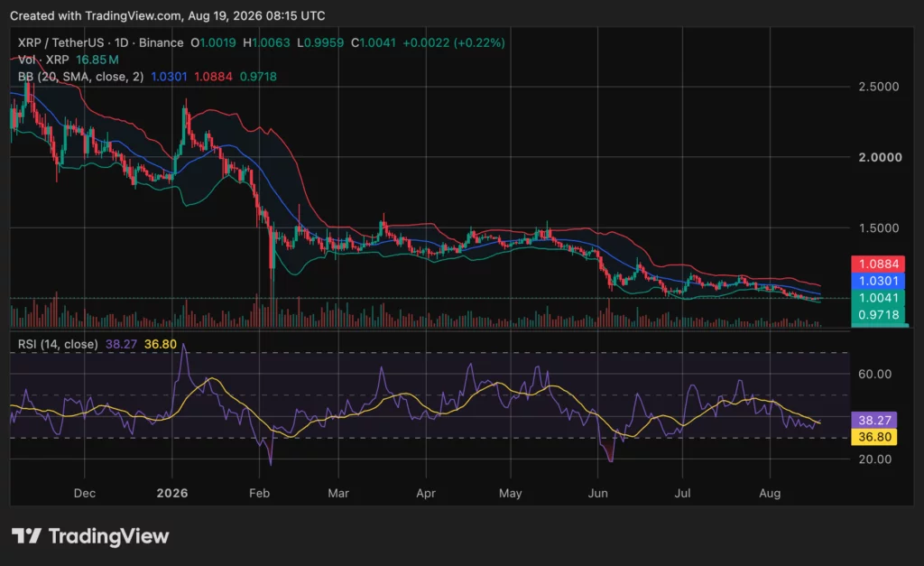Viewport: 924px width, 566px height.
Task: Click the 60.00 RSI scale label
Action: click(x=875, y=374)
